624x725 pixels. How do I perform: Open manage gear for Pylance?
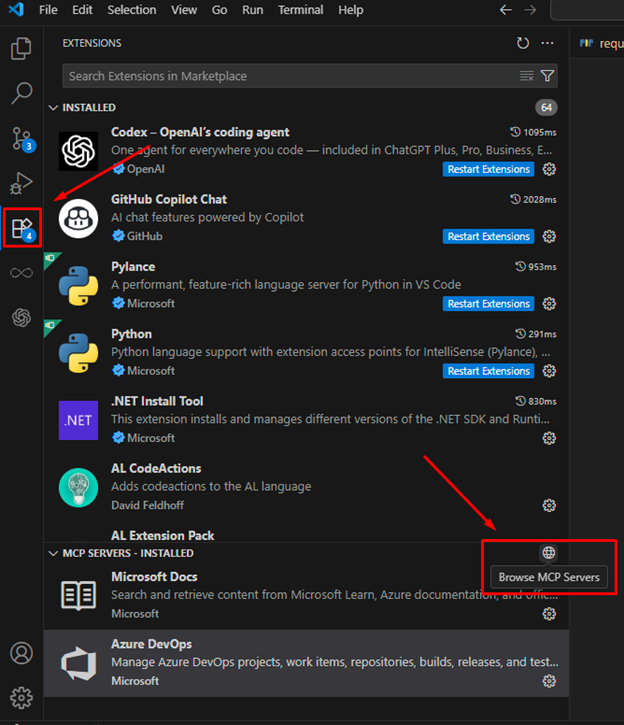(549, 304)
